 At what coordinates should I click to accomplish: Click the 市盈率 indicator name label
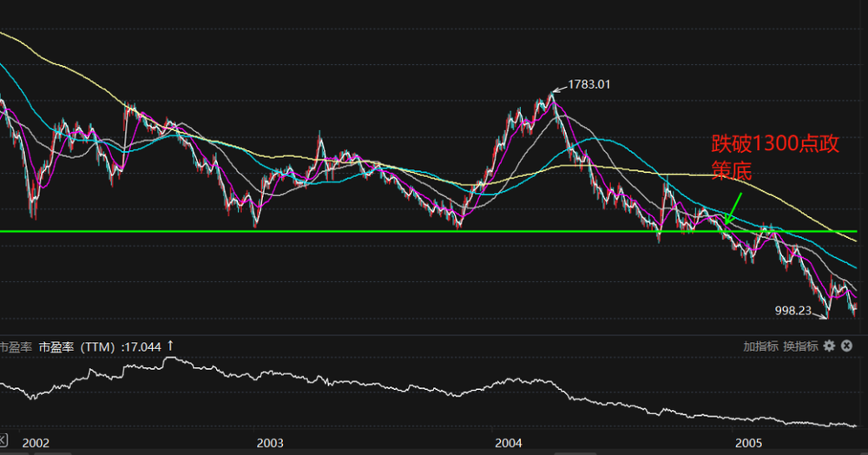coord(16,346)
